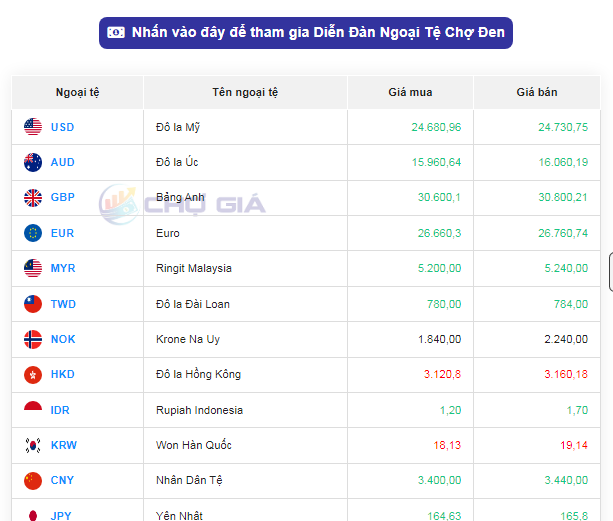Click AUD sell price 16.060,19
This screenshot has height=521, width=613.
(x=563, y=162)
